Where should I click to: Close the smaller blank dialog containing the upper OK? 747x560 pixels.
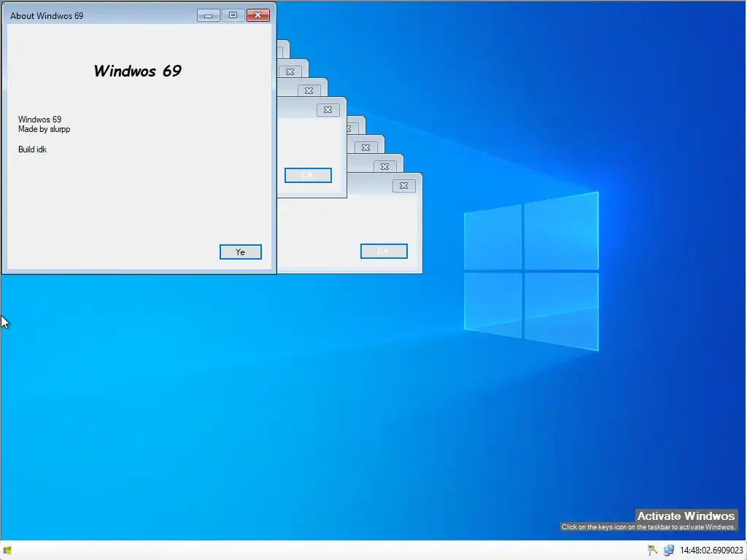tap(328, 110)
